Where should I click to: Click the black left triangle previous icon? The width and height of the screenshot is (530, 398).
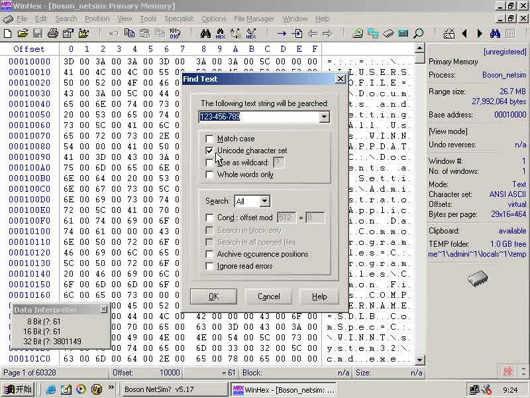[464, 33]
